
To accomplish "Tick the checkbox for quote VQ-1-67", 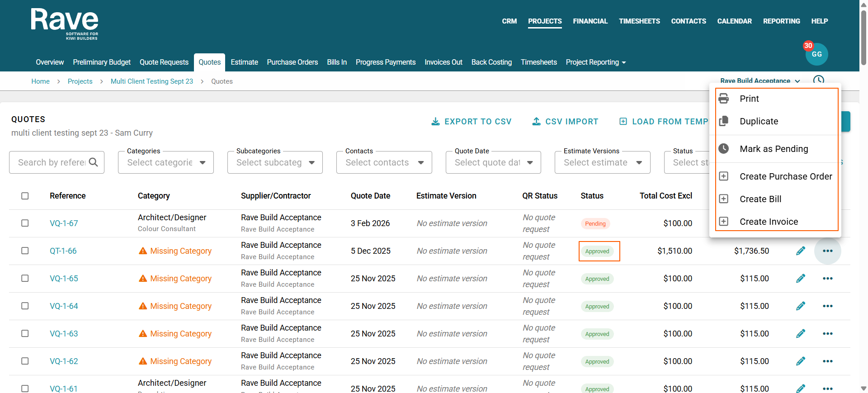I will (x=25, y=223).
